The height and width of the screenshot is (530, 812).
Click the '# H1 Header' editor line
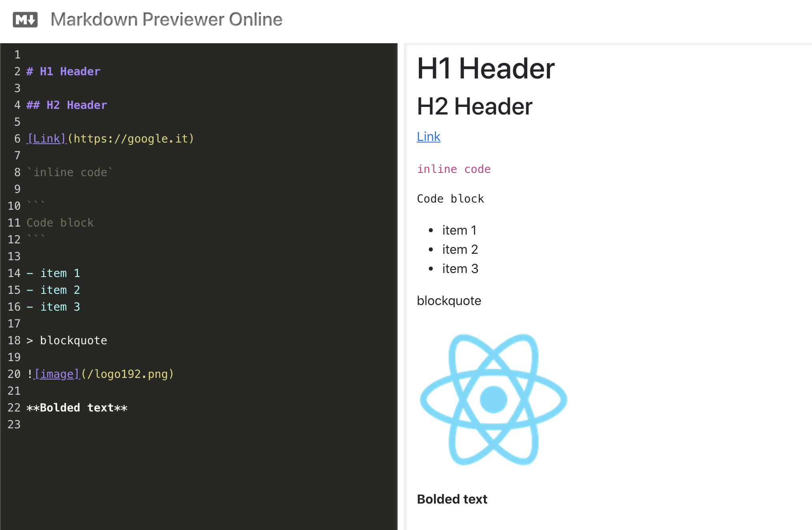pos(63,71)
